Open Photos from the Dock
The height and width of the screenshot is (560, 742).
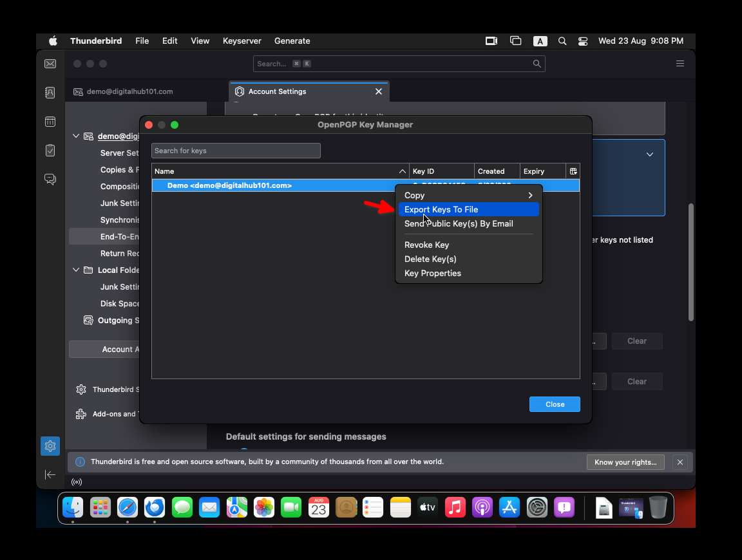click(x=264, y=507)
